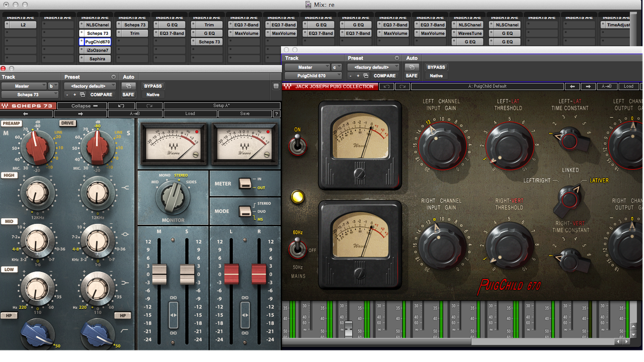The width and height of the screenshot is (644, 362).
Task: Click the Waves logo on Scheps 73
Action: point(5,106)
